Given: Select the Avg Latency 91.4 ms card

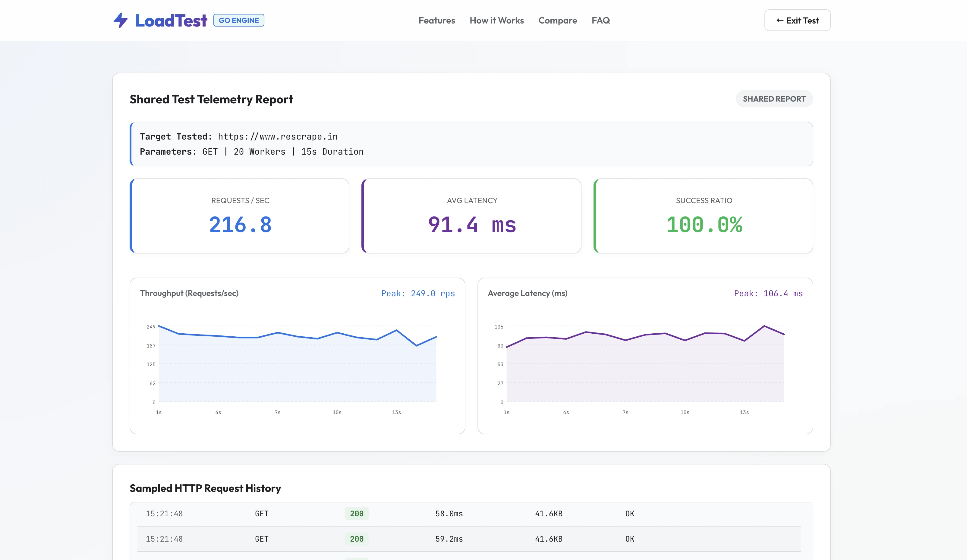Looking at the screenshot, I should click(x=471, y=216).
